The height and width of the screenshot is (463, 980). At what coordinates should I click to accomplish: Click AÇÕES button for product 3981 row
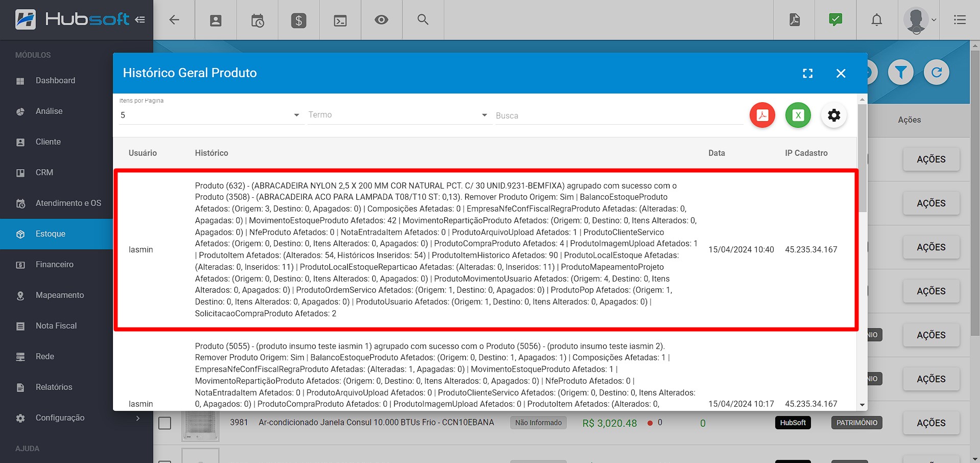tap(931, 423)
